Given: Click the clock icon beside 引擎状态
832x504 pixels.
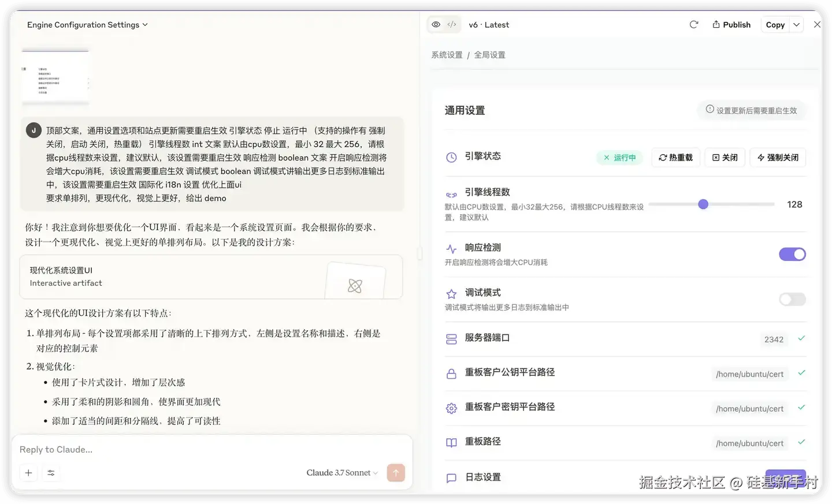Looking at the screenshot, I should coord(451,156).
